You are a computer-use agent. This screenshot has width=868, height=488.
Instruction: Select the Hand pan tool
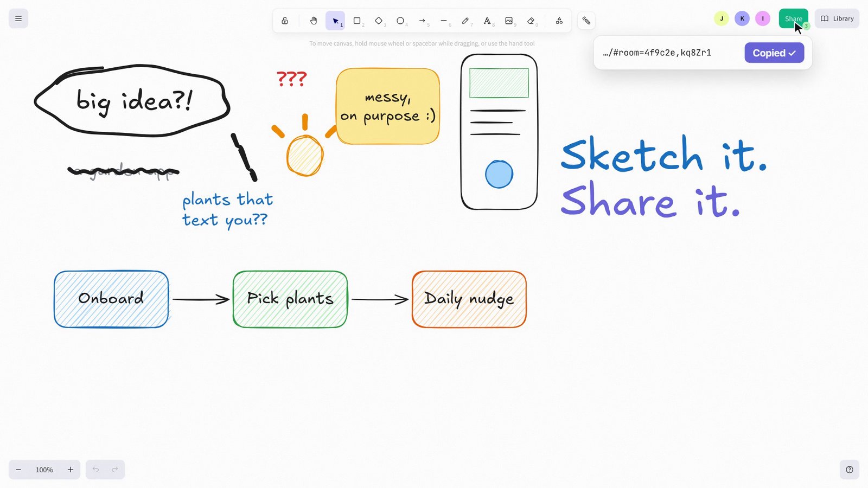314,21
